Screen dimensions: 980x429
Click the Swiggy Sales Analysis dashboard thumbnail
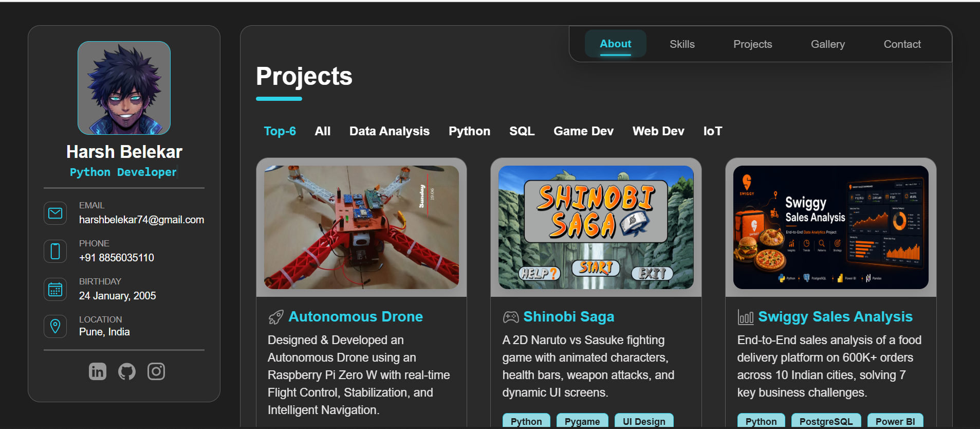(x=831, y=227)
